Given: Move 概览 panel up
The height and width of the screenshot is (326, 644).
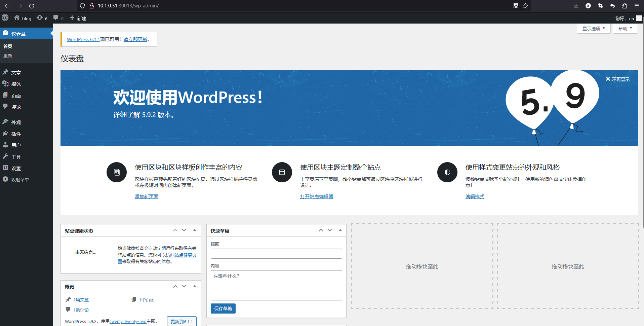Looking at the screenshot, I should [x=175, y=286].
